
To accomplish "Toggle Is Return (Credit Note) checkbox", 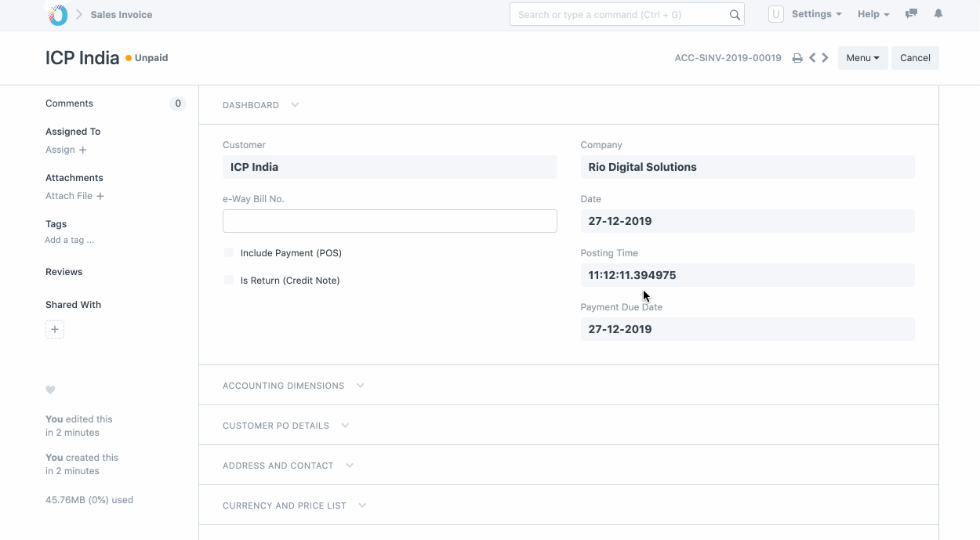I will tap(229, 281).
